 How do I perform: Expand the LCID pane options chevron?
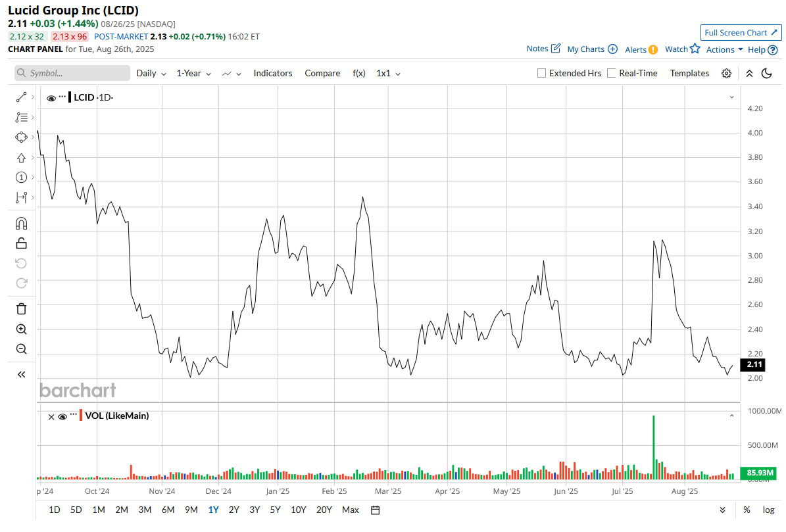pos(732,97)
